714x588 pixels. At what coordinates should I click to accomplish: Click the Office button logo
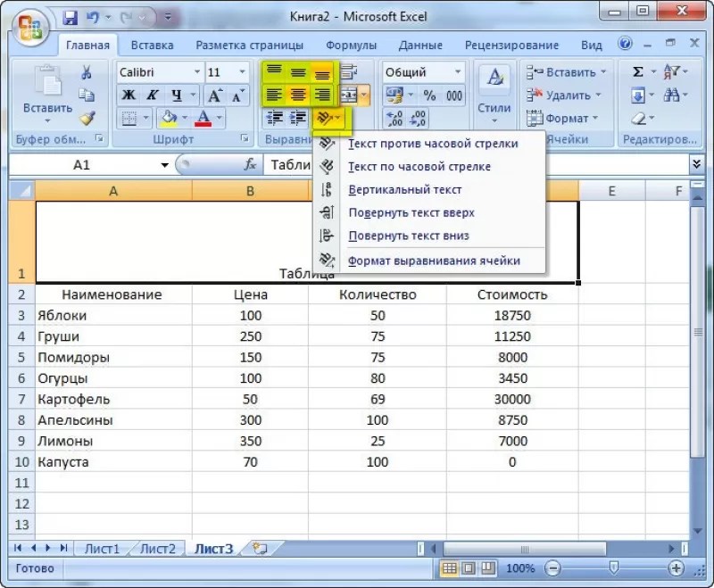pos(30,27)
